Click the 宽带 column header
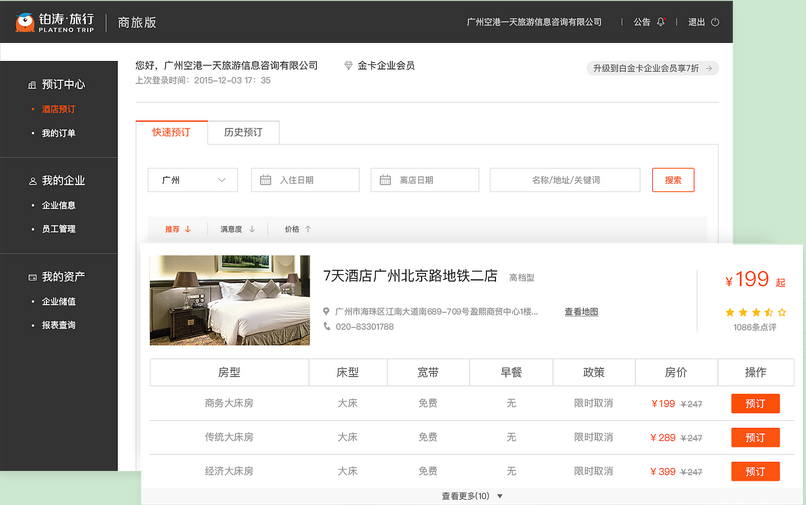This screenshot has height=505, width=806. (x=428, y=372)
